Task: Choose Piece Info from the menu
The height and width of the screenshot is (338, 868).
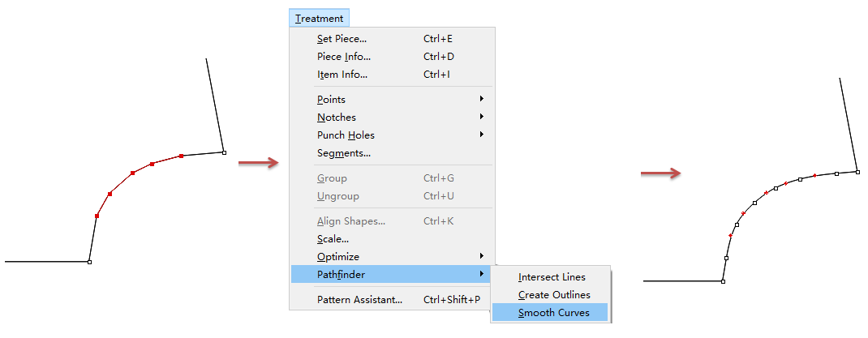Action: [x=343, y=57]
